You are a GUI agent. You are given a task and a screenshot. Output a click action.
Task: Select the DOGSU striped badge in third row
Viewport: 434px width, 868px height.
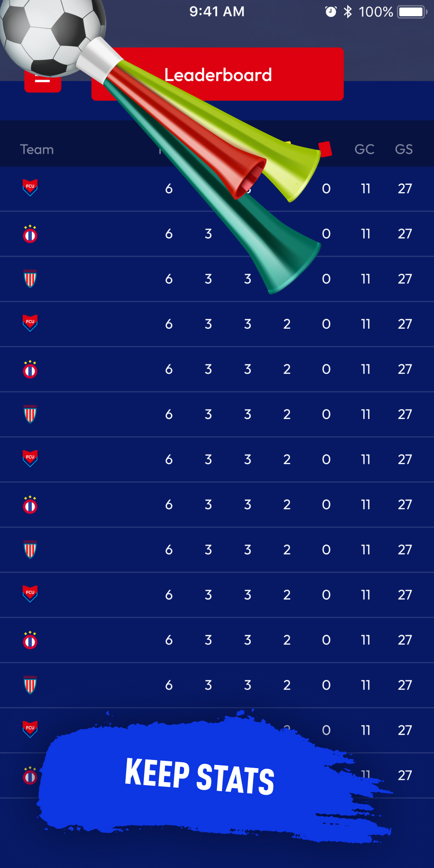pyautogui.click(x=30, y=278)
